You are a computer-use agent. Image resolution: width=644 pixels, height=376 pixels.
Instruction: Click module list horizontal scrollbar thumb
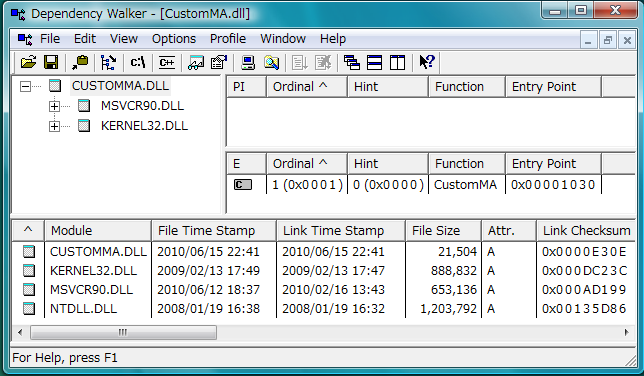[123, 332]
